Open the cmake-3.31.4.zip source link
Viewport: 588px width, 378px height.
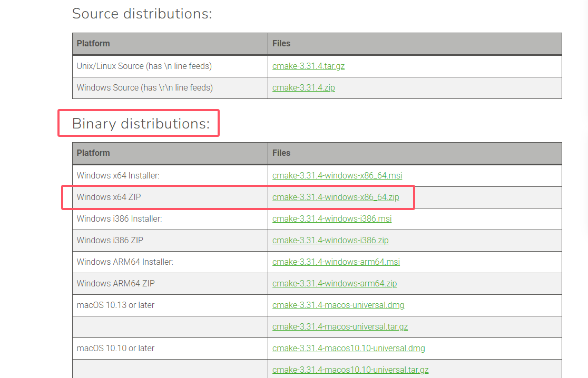303,88
